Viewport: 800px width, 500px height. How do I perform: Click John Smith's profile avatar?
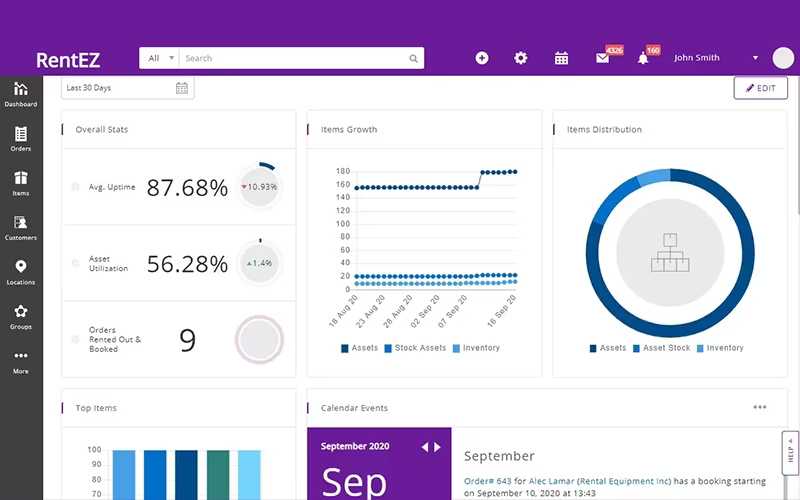783,58
